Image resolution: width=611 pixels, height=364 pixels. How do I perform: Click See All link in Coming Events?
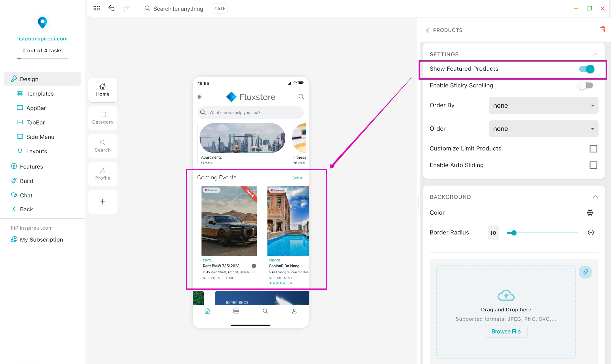pos(298,178)
